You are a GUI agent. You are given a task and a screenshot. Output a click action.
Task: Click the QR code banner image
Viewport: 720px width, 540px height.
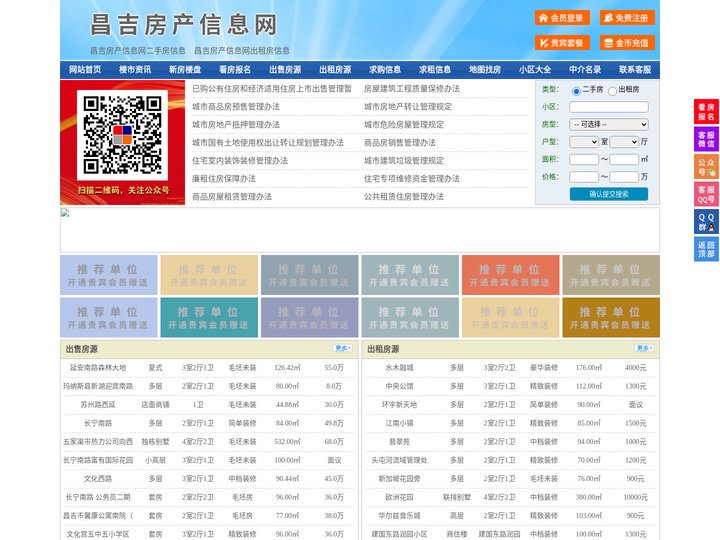point(123,142)
